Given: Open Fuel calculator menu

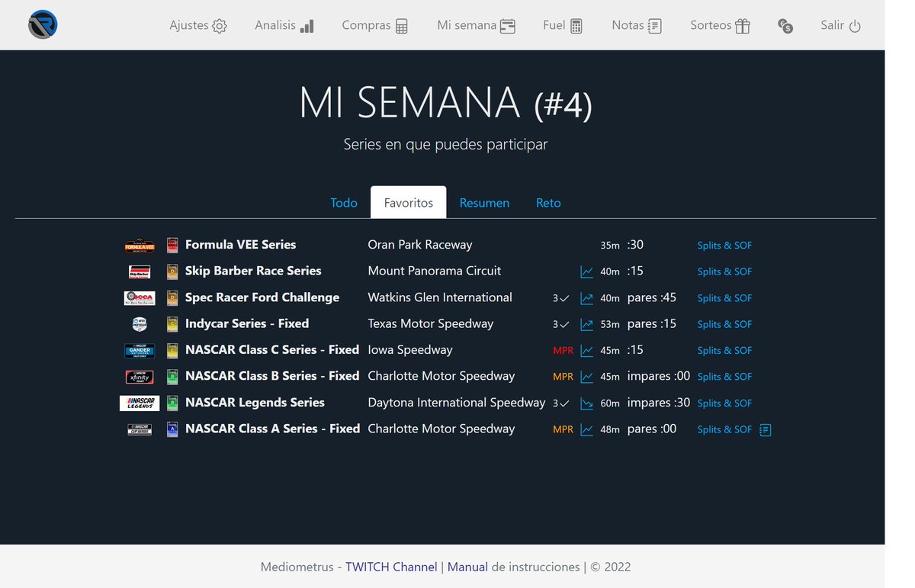Looking at the screenshot, I should pyautogui.click(x=563, y=25).
